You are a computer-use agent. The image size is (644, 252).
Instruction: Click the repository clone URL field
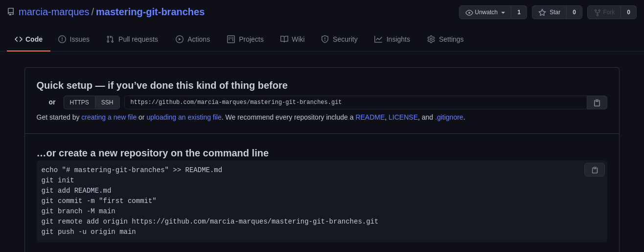pos(356,102)
